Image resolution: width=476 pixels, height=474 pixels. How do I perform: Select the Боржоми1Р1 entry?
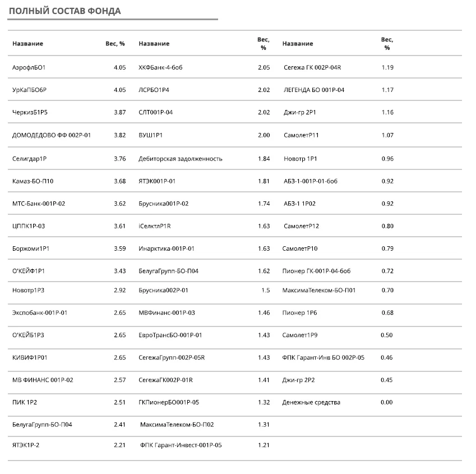point(31,248)
